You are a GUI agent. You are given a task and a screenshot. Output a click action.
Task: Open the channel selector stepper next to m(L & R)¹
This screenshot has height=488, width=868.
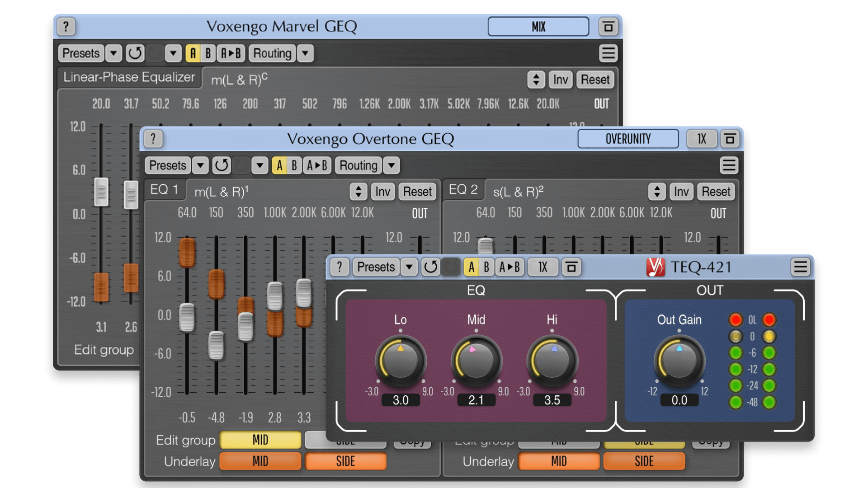click(x=359, y=191)
